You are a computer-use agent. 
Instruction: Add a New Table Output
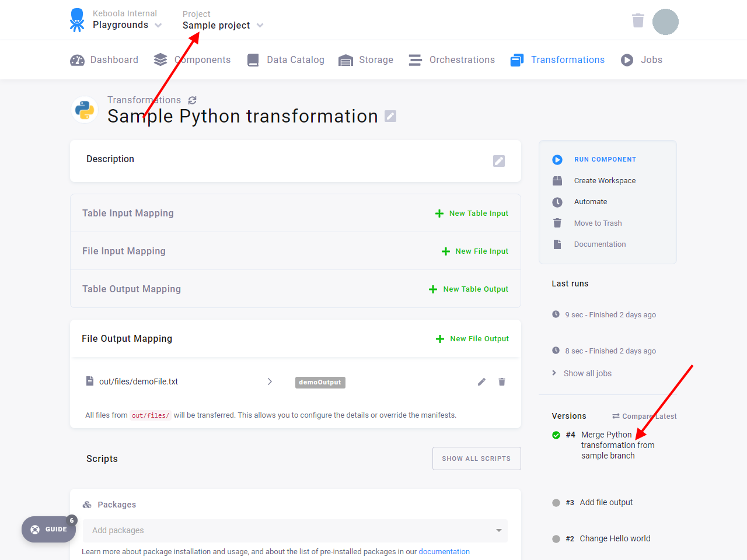[469, 289]
